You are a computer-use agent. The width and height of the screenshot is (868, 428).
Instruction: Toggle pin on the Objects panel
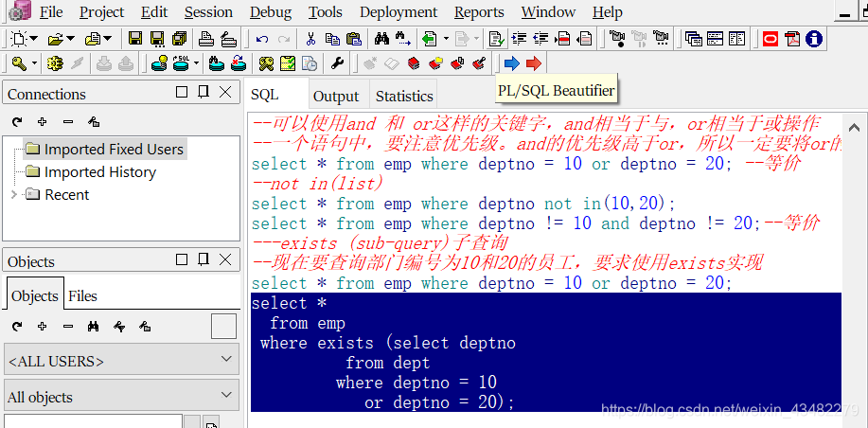(204, 259)
